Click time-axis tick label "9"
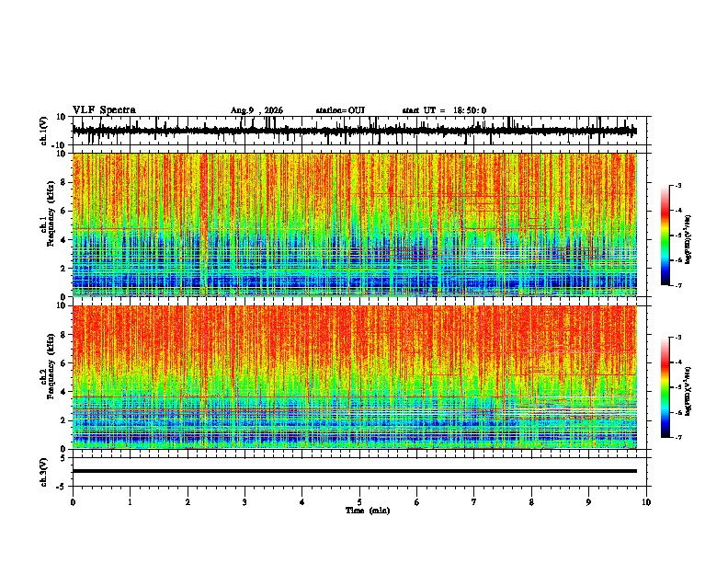728x563 pixels. pyautogui.click(x=588, y=502)
